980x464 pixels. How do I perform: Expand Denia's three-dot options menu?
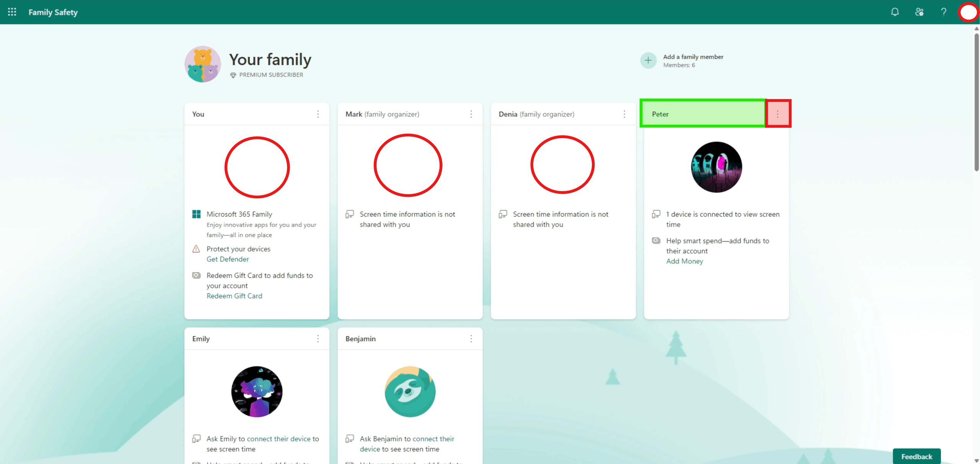(x=624, y=114)
